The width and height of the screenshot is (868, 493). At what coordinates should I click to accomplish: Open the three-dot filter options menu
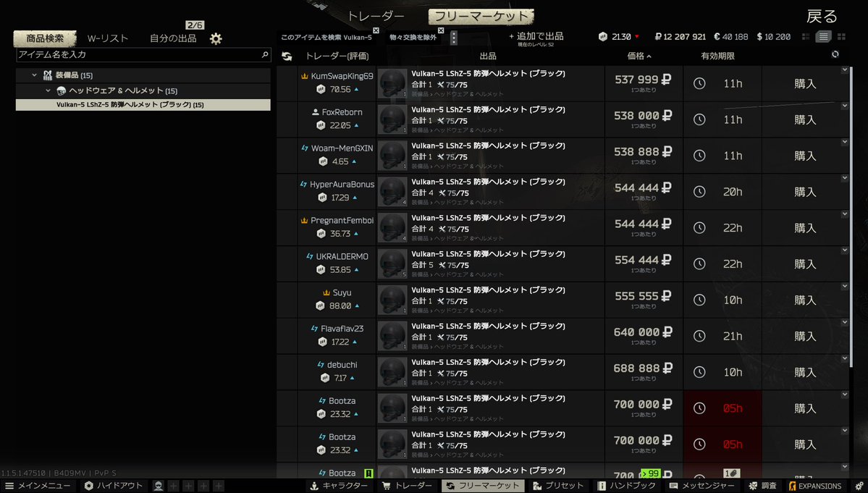coord(453,38)
